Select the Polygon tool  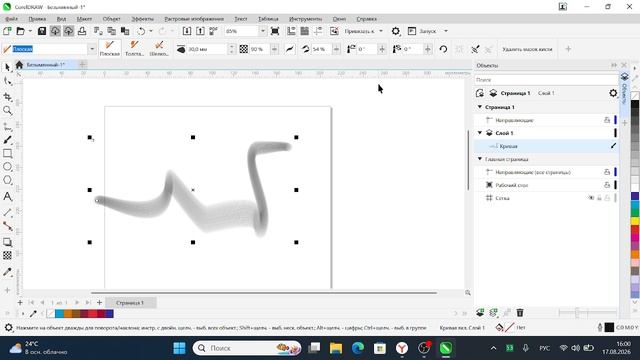tap(7, 180)
